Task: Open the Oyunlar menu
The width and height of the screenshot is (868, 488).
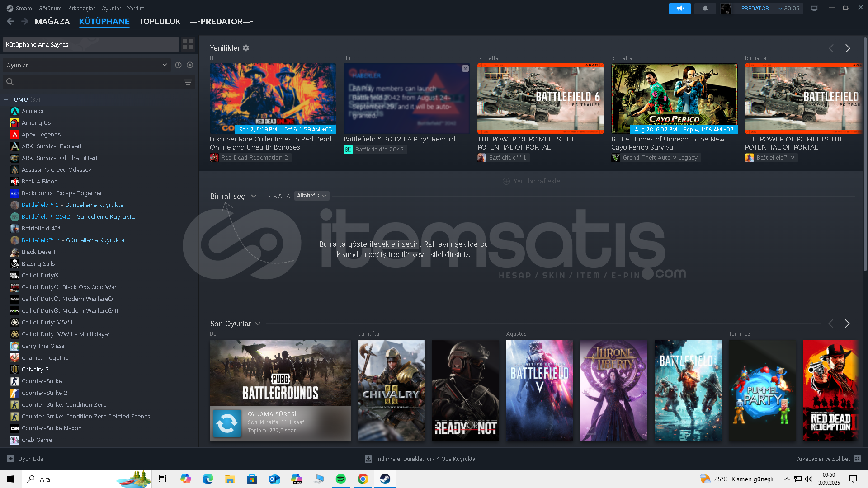Action: click(x=111, y=8)
